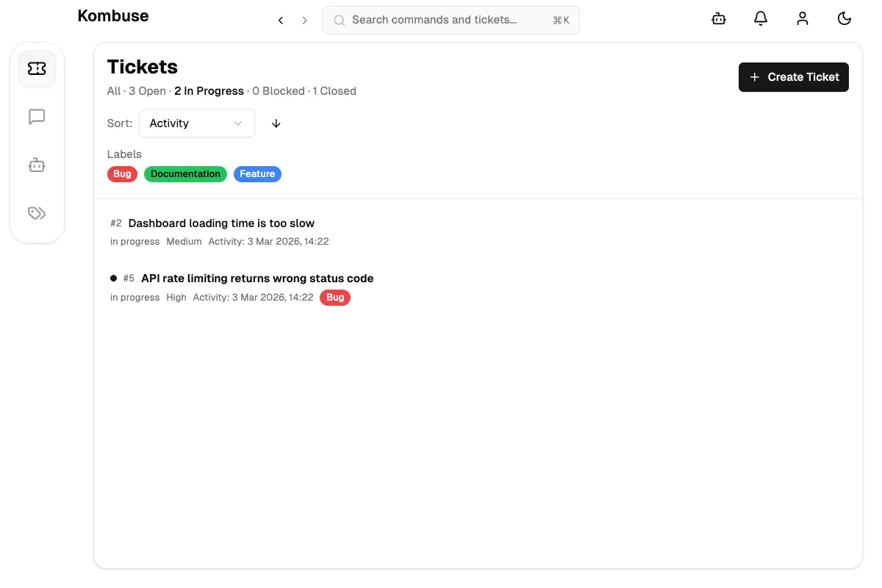Viewport: 882px width, 588px height.
Task: Click the search magnifier icon
Action: (339, 20)
